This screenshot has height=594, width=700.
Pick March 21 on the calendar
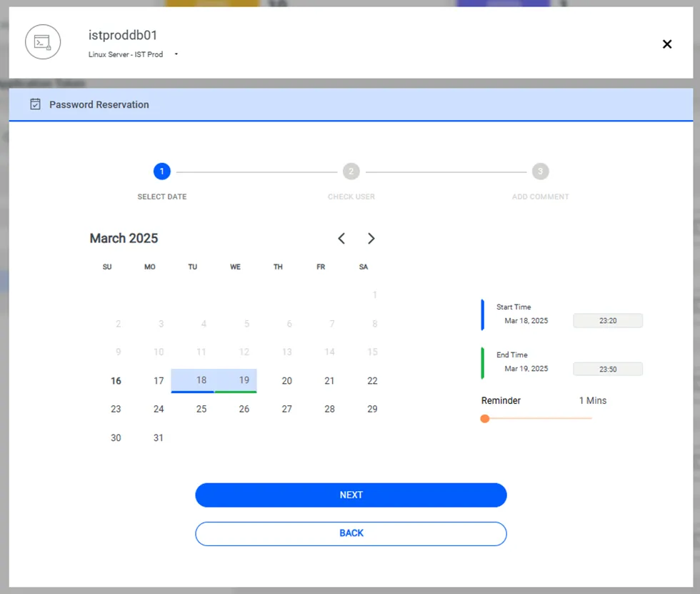[329, 381]
